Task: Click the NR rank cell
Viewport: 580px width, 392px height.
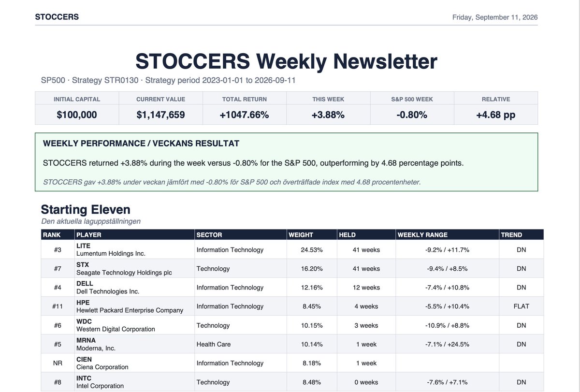Action: pyautogui.click(x=58, y=363)
